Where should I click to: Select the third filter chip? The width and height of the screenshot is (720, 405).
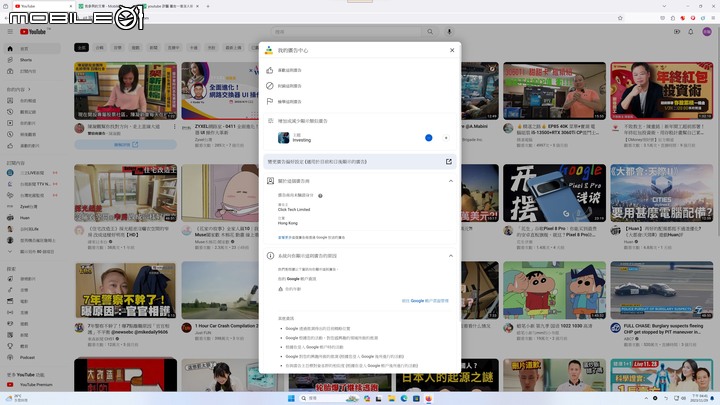click(x=118, y=47)
